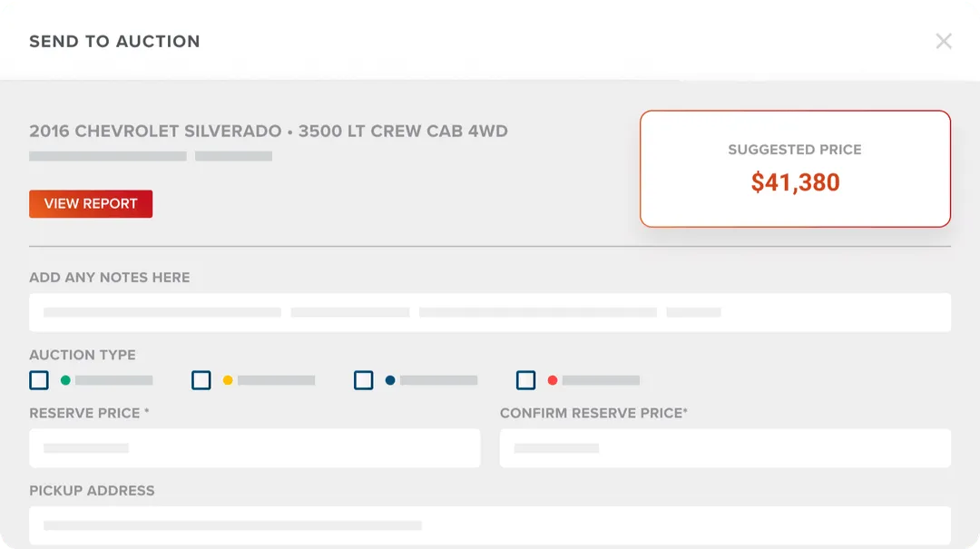Click the notes input field
The width and height of the screenshot is (980, 549).
point(490,312)
